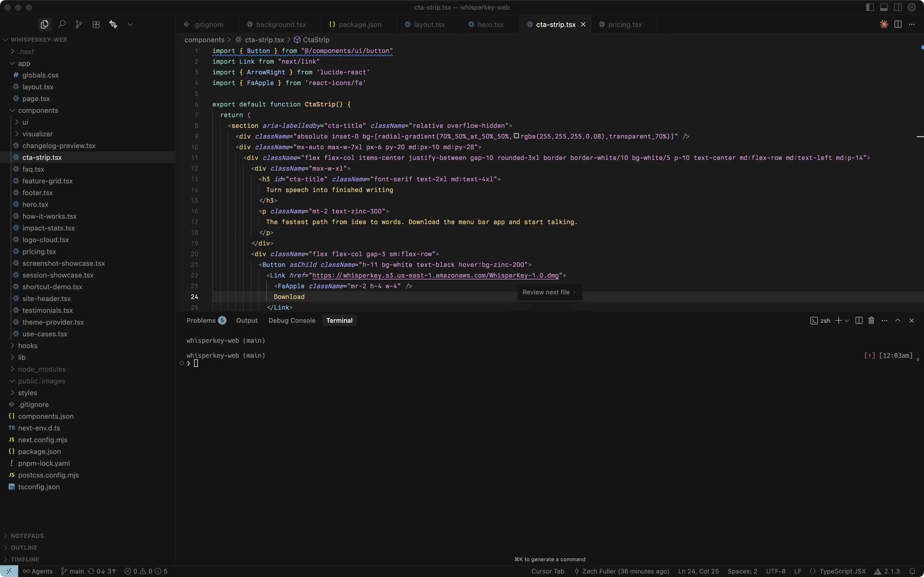Click the notifications bell in status bar

click(912, 571)
